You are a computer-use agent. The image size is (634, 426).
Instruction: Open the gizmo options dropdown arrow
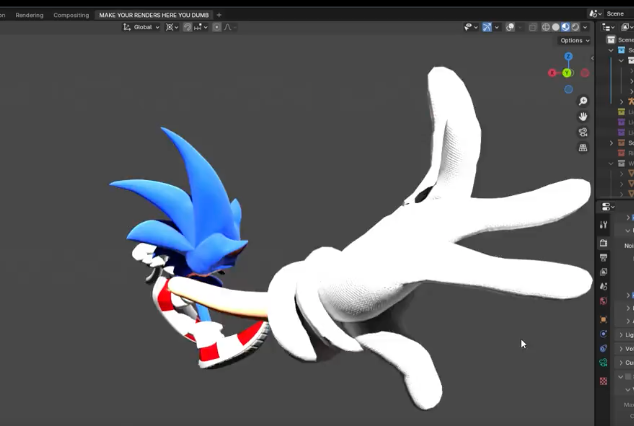click(x=497, y=27)
